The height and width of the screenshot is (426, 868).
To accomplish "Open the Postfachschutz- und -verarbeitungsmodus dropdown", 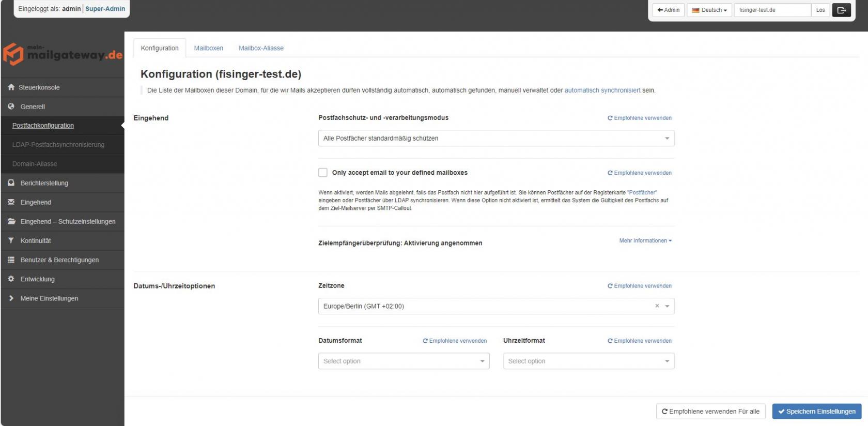I will point(496,138).
